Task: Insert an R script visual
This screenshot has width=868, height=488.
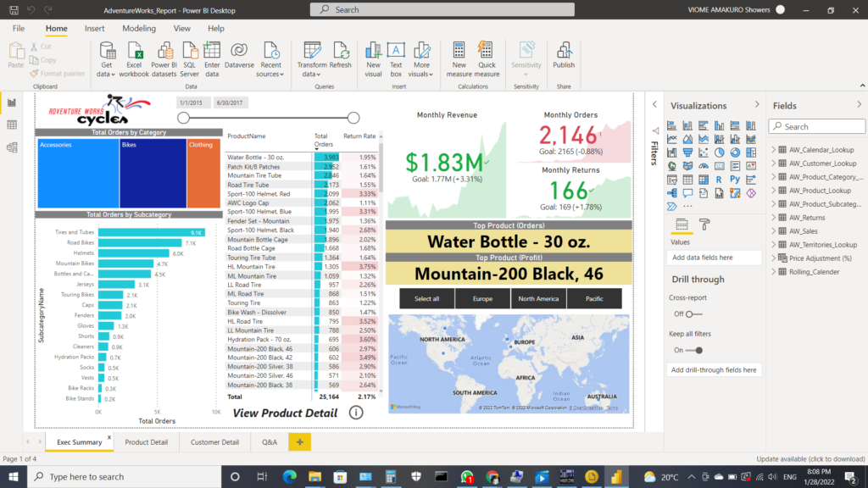Action: pos(719,180)
